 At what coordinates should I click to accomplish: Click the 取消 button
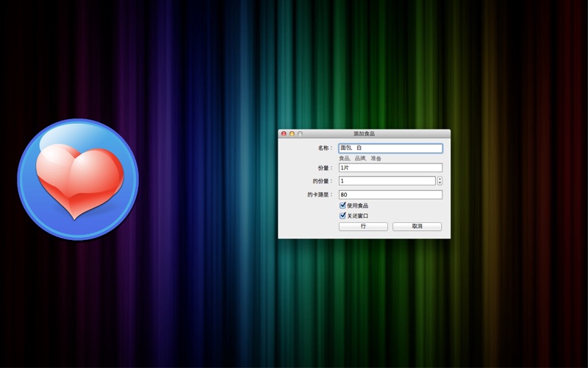click(417, 227)
